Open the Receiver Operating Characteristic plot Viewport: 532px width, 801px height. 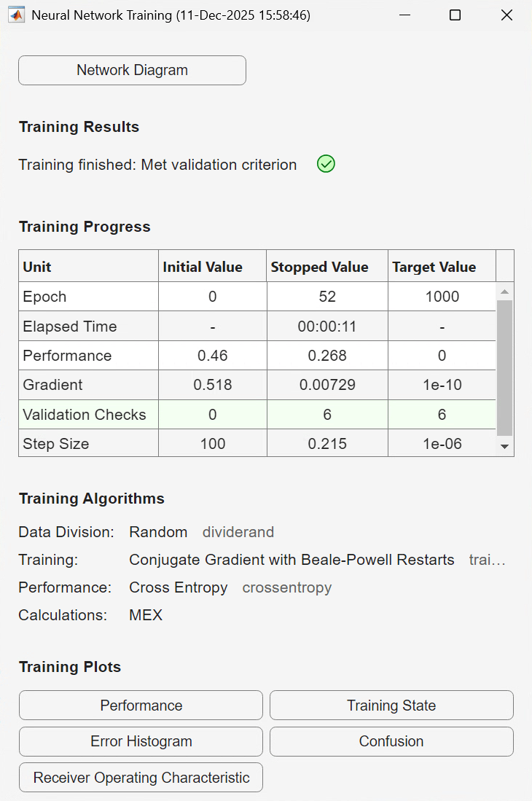point(141,778)
